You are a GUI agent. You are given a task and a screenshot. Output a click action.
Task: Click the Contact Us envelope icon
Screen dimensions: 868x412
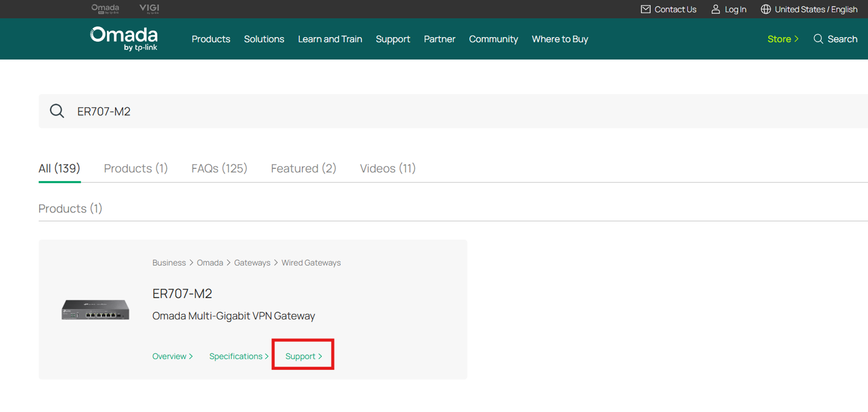[646, 9]
